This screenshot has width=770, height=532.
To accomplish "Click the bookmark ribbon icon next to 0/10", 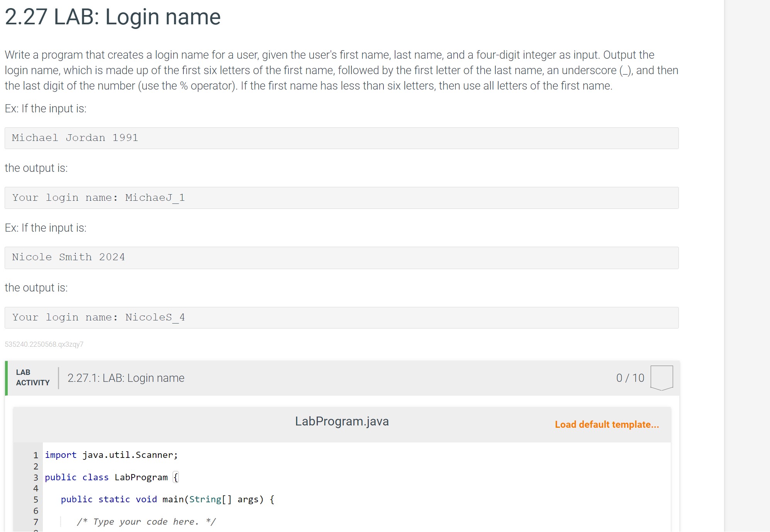I will 663,378.
